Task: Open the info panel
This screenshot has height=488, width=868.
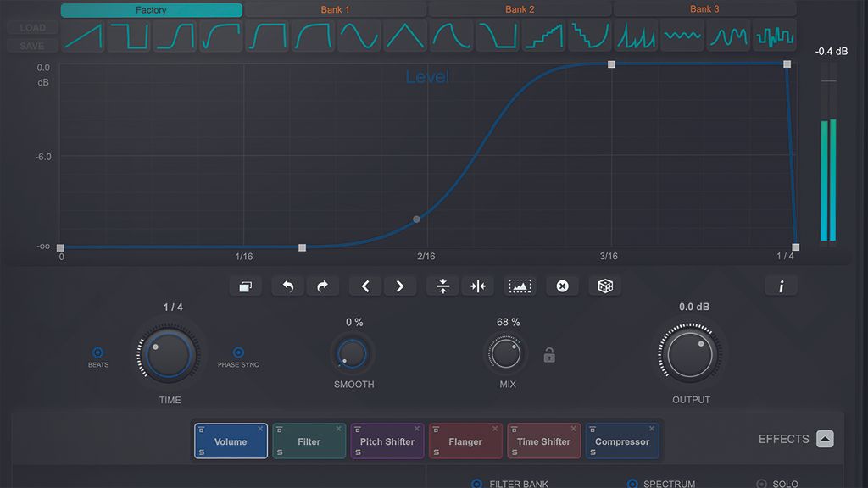Action: point(781,286)
